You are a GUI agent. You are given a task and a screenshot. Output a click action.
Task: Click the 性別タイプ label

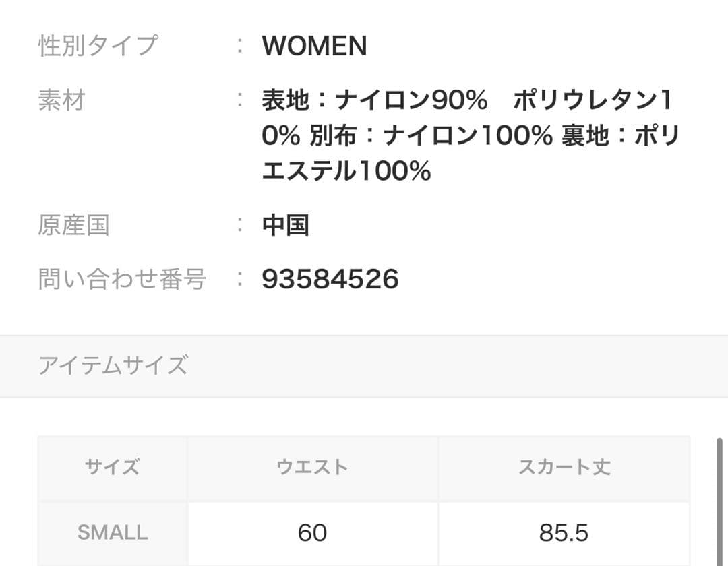click(98, 46)
